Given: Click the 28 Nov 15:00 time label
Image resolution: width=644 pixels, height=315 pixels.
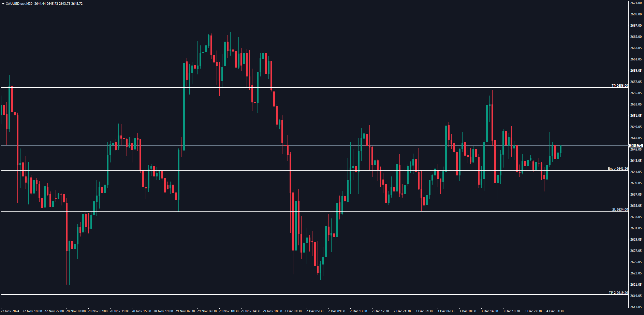Looking at the screenshot, I should 141,311.
